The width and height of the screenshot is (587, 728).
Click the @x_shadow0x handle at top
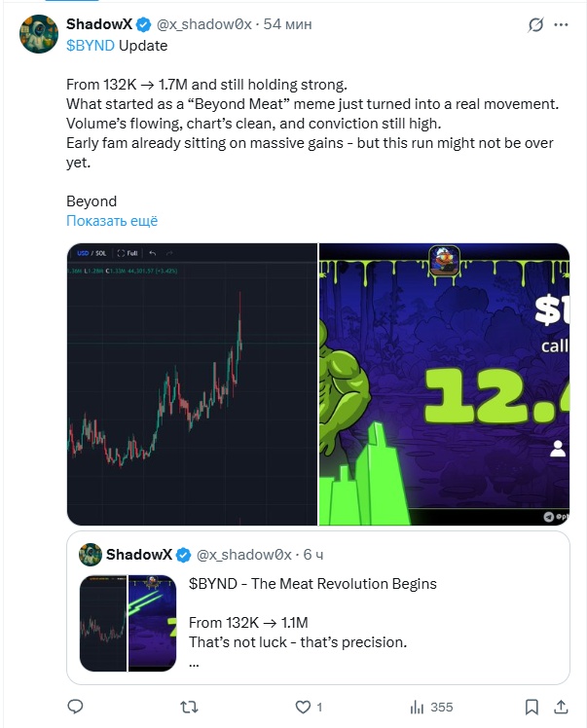pyautogui.click(x=204, y=24)
